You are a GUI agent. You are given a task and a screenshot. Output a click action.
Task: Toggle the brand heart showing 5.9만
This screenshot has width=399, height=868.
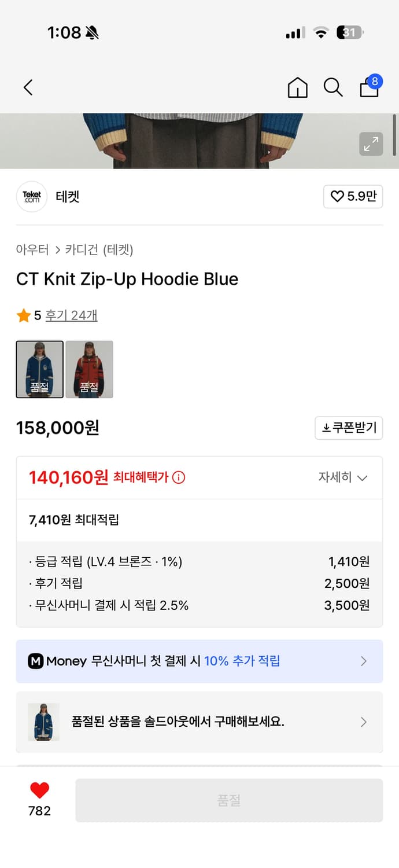pyautogui.click(x=353, y=196)
